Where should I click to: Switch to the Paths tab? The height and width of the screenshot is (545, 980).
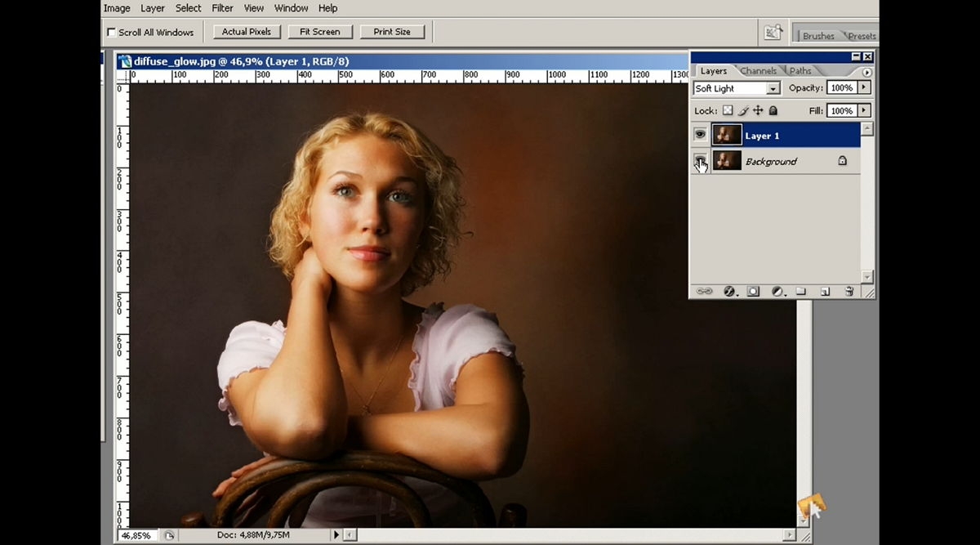pyautogui.click(x=800, y=71)
